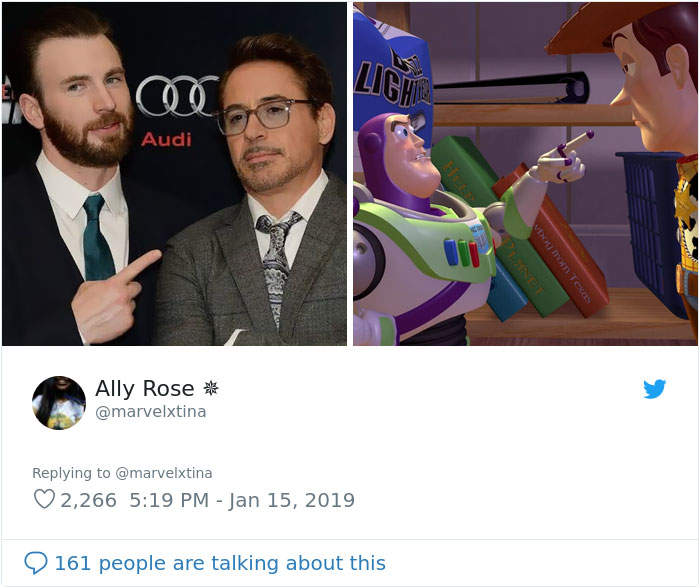Click Buzz Lightyear's pointing hand
Image resolution: width=700 pixels, height=588 pixels.
pyautogui.click(x=564, y=158)
